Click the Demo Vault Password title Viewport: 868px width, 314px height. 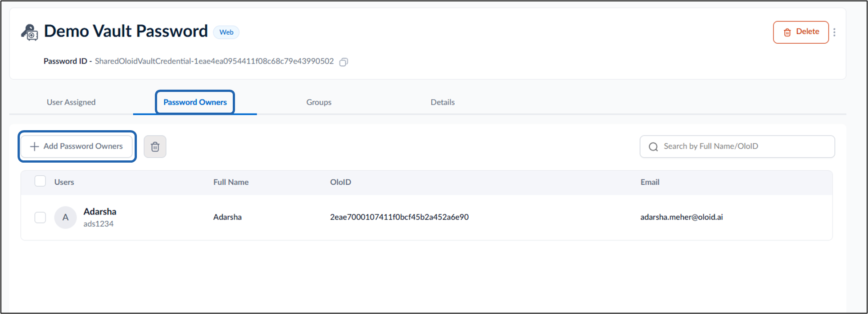click(126, 31)
